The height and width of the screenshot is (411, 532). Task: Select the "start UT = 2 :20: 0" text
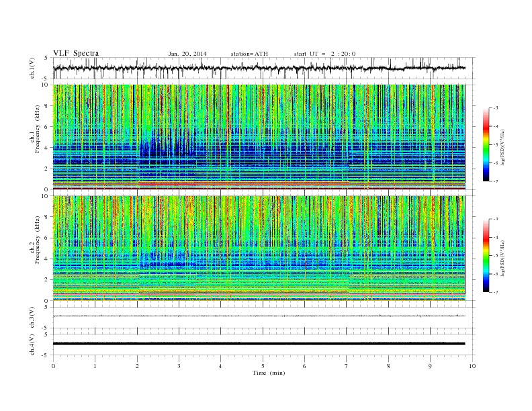(x=324, y=54)
